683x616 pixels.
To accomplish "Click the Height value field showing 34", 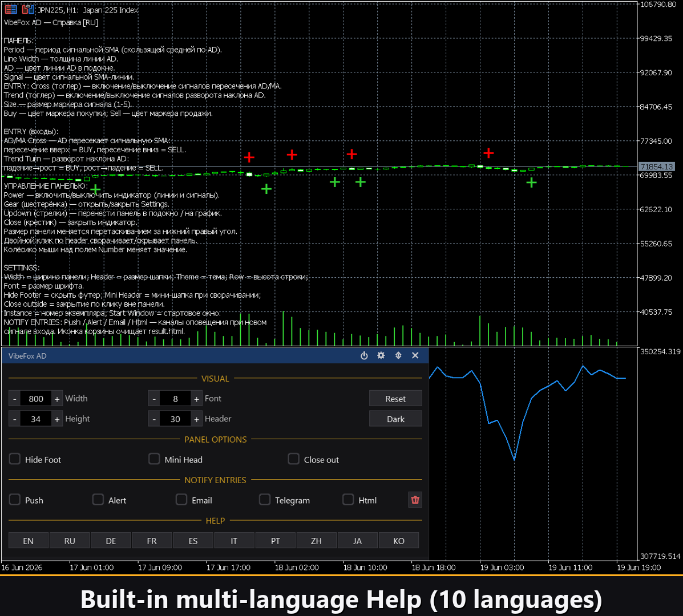I will tap(36, 419).
